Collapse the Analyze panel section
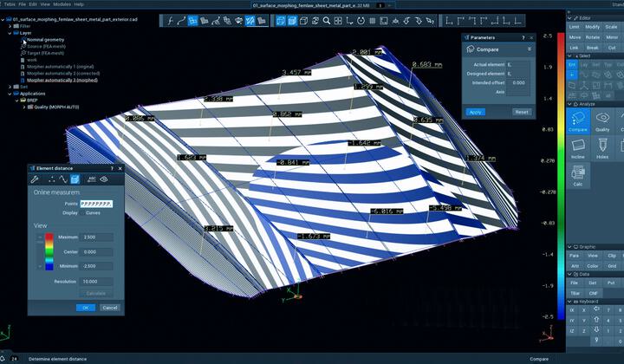 point(569,104)
